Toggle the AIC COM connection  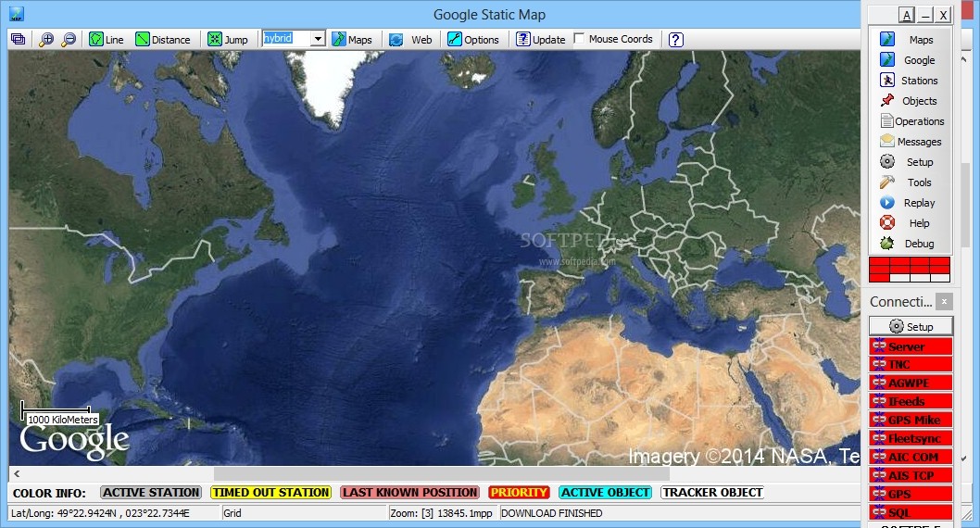(x=911, y=457)
